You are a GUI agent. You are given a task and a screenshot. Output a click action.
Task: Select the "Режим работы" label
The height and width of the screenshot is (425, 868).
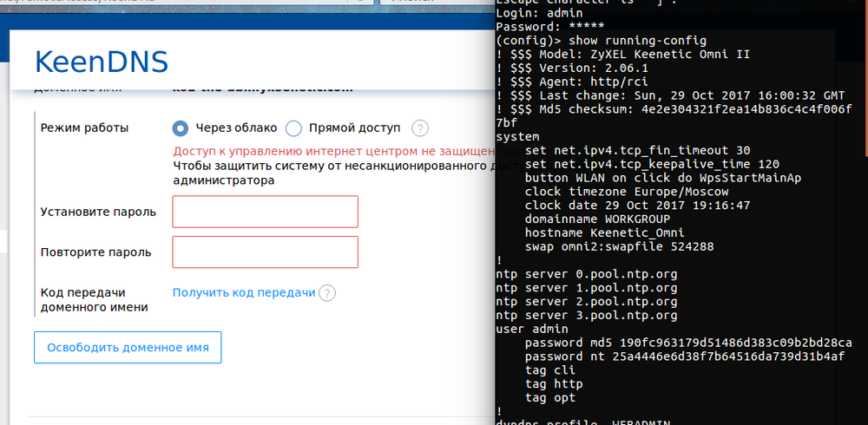pos(85,128)
